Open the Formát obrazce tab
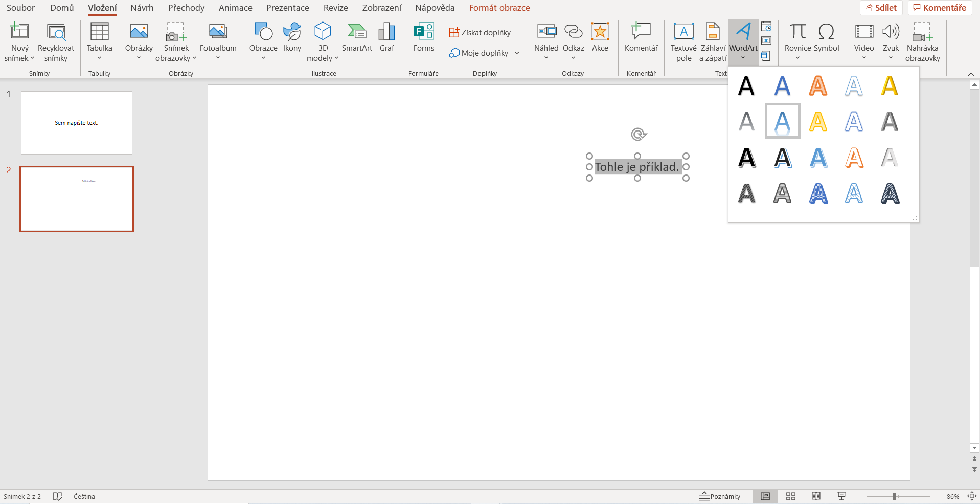 [499, 8]
